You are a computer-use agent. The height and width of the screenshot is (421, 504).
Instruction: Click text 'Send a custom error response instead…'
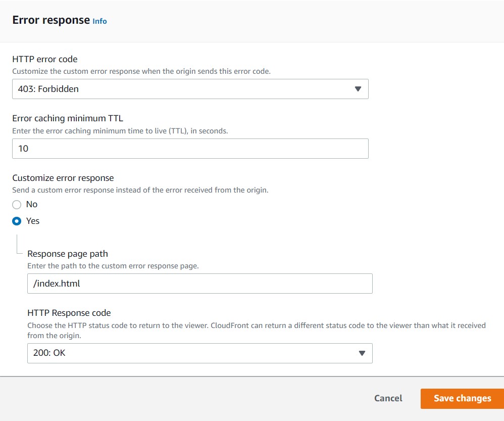point(140,190)
